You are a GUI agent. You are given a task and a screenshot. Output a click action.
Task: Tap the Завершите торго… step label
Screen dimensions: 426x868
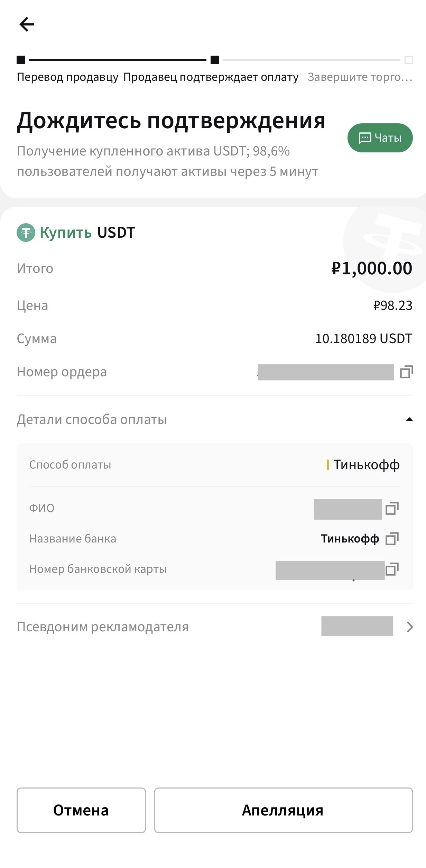pyautogui.click(x=360, y=77)
